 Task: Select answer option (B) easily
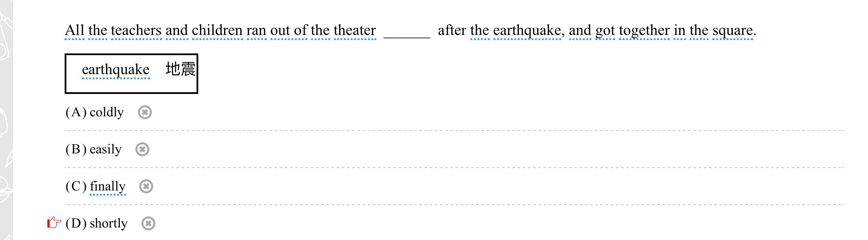[x=94, y=149]
